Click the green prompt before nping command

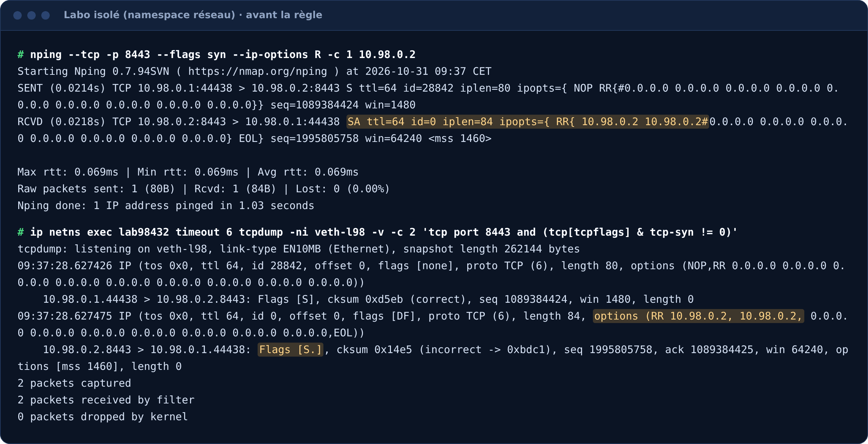[21, 55]
